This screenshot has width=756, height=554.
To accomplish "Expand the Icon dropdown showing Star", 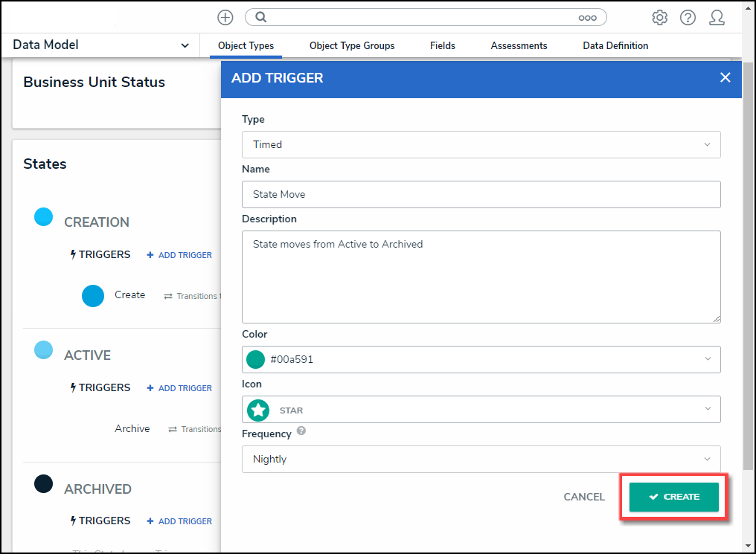I will pos(481,410).
